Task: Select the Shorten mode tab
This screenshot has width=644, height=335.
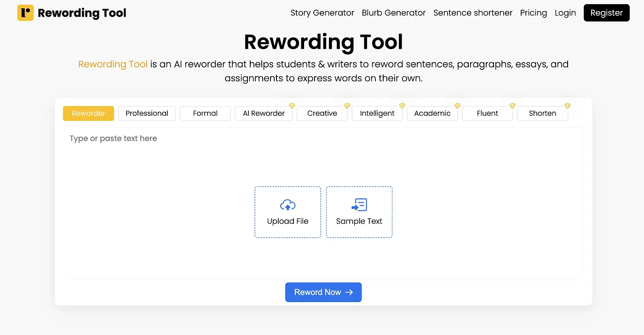Action: coord(543,114)
